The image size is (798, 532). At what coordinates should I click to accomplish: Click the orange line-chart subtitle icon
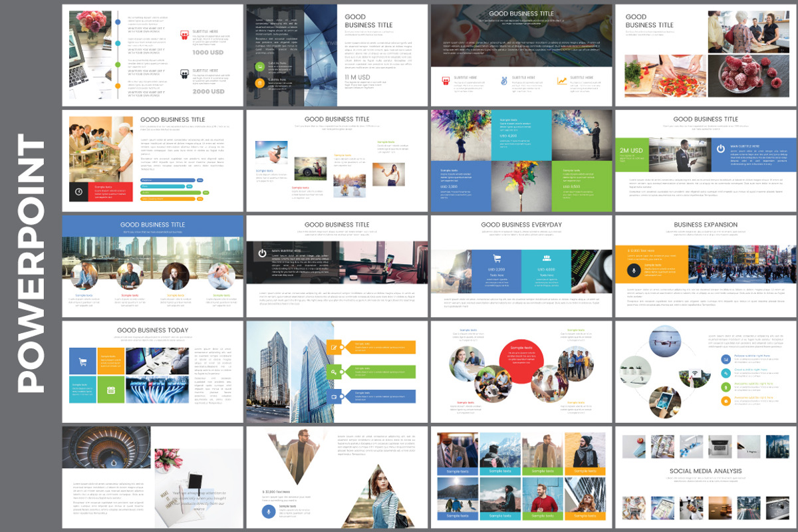pyautogui.click(x=563, y=80)
